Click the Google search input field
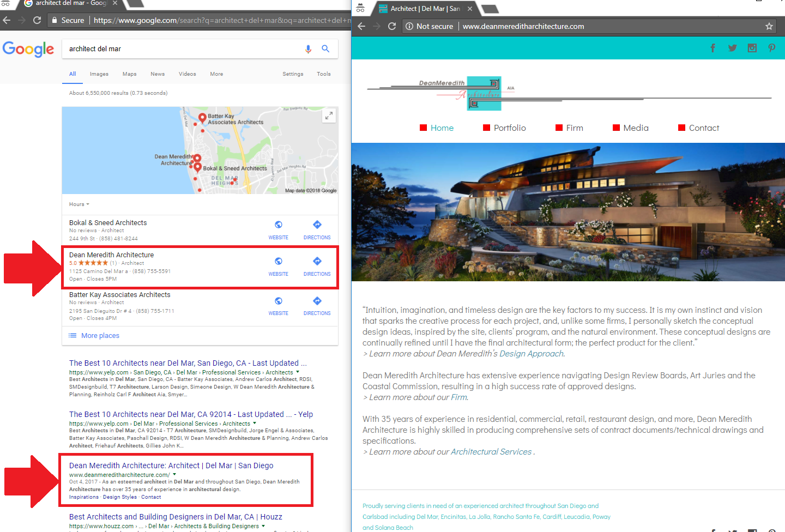Screen dimensions: 785x532 click(x=183, y=49)
